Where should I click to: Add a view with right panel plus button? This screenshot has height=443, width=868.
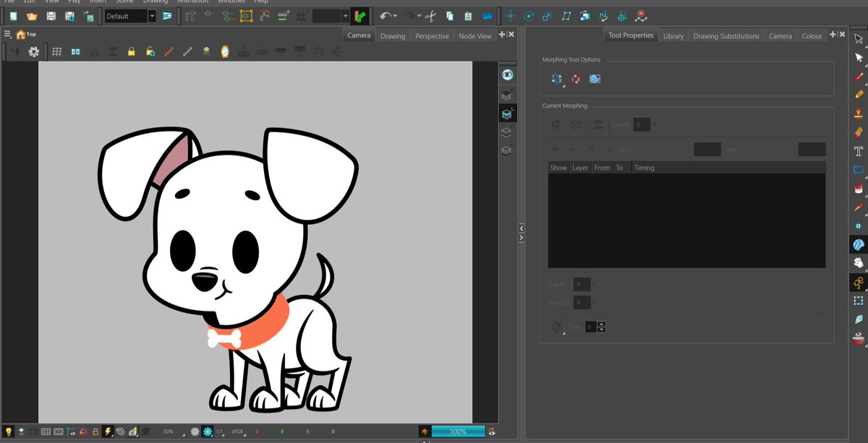tap(833, 35)
